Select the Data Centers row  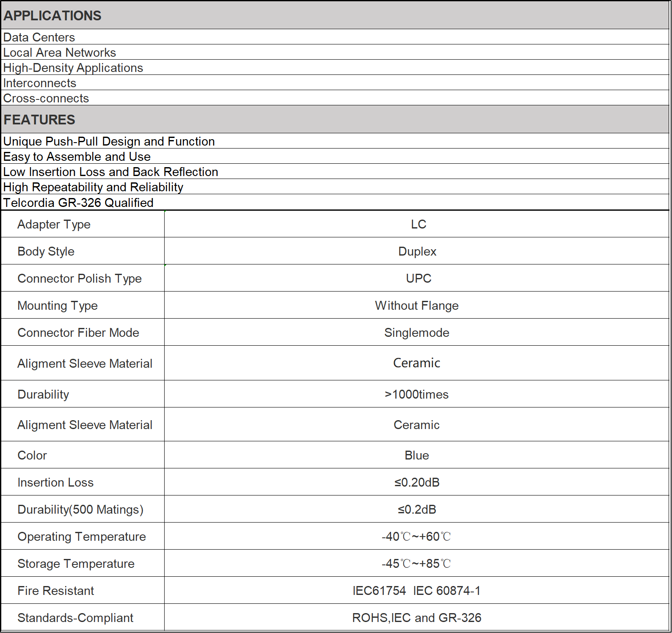pyautogui.click(x=39, y=37)
